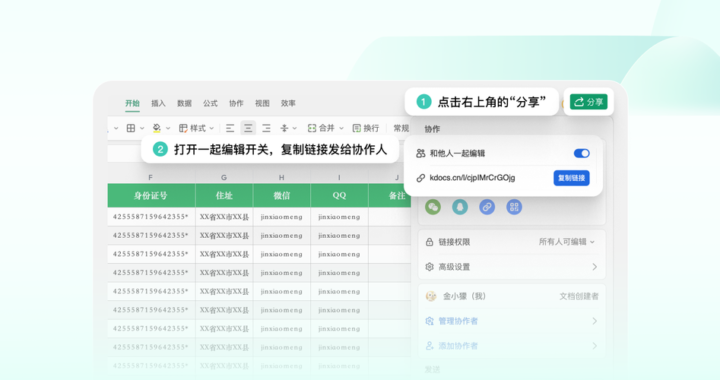Viewport: 720px width, 380px height.
Task: Click the add collaborator person icon
Action: tap(429, 346)
